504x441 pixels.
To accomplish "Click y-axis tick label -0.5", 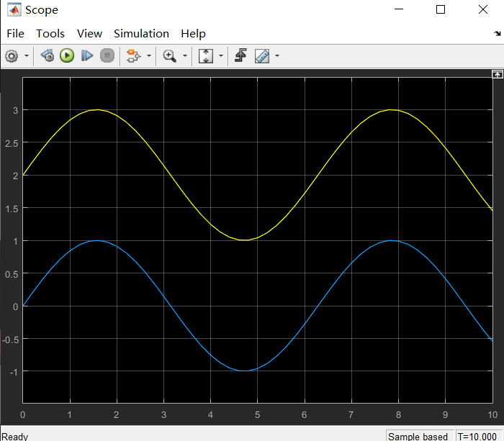I will point(10,340).
